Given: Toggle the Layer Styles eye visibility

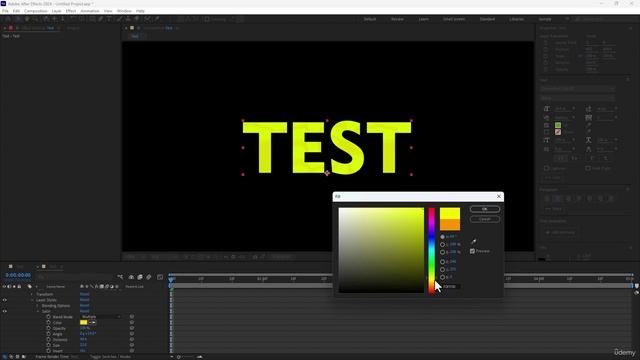Looking at the screenshot, I should click(x=4, y=300).
